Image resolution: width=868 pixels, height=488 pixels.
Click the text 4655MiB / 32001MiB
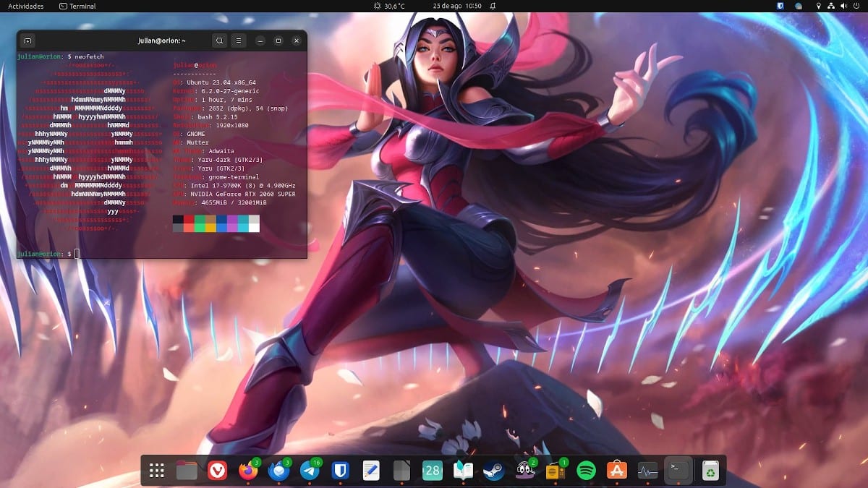pyautogui.click(x=234, y=202)
